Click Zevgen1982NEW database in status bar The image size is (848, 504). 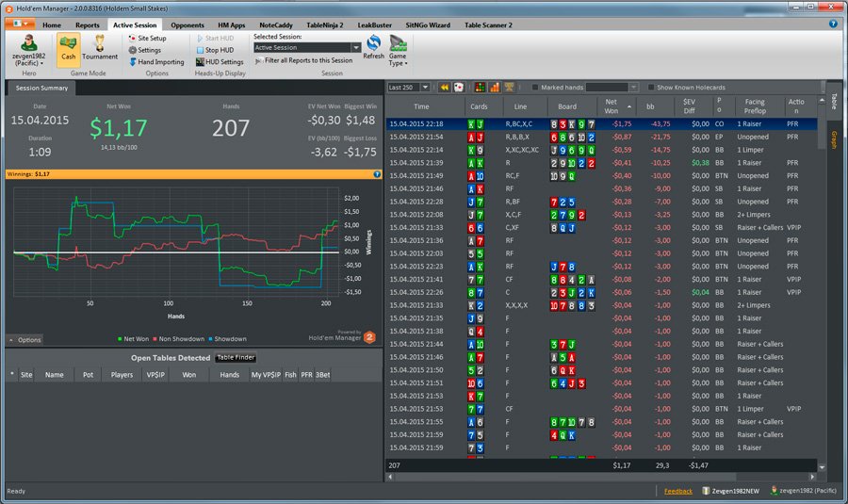(730, 491)
